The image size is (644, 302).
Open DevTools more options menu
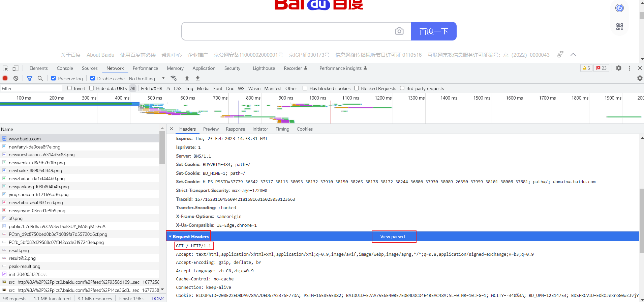[x=630, y=68]
